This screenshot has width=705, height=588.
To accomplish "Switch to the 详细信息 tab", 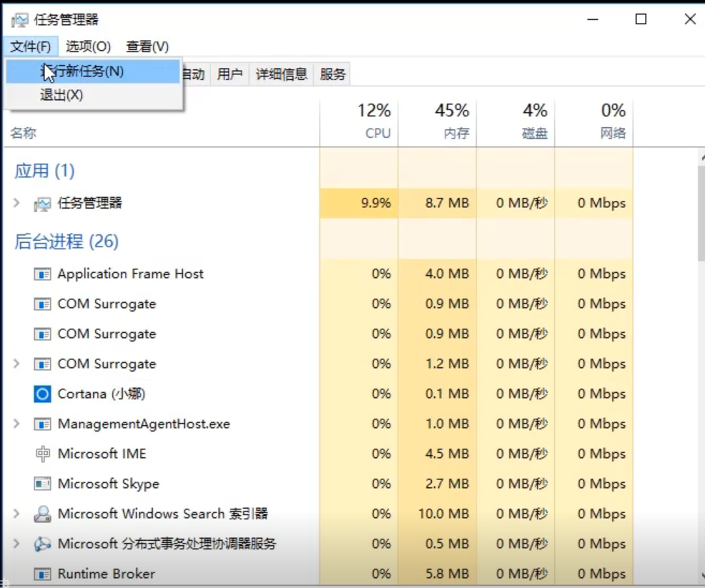I will click(282, 74).
